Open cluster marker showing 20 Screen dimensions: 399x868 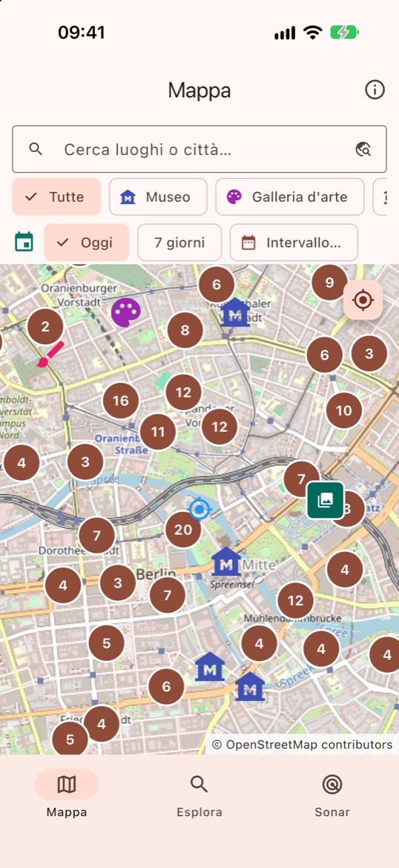[x=183, y=530]
